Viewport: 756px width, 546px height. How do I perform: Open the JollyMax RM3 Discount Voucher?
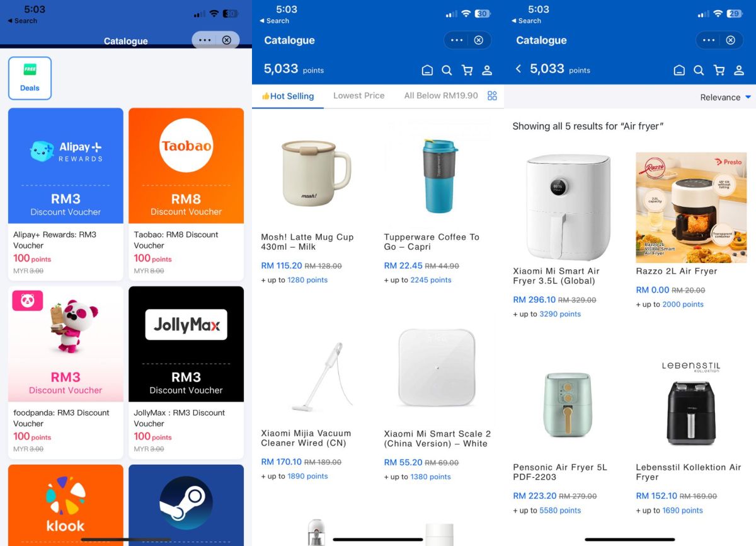pyautogui.click(x=186, y=373)
